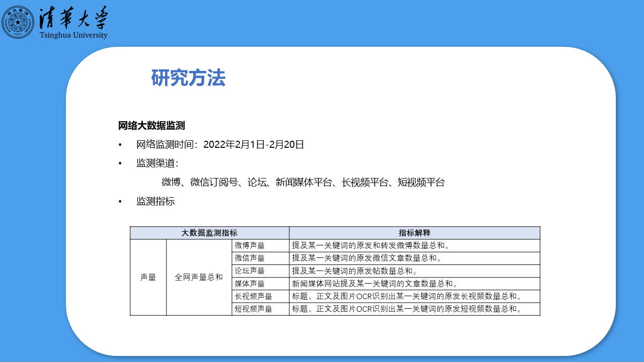Select the Tsinghua University English wordmark
This screenshot has height=362, width=644.
coord(73,35)
